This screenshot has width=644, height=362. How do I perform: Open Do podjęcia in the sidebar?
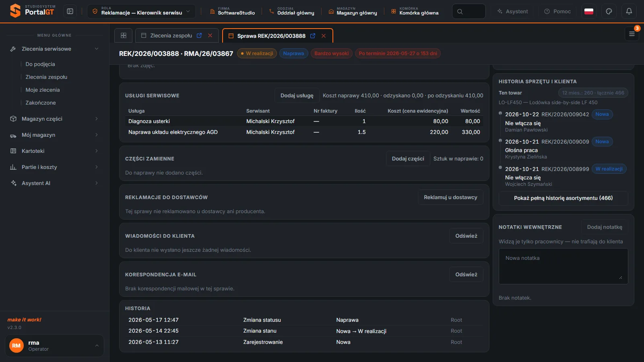tap(40, 64)
